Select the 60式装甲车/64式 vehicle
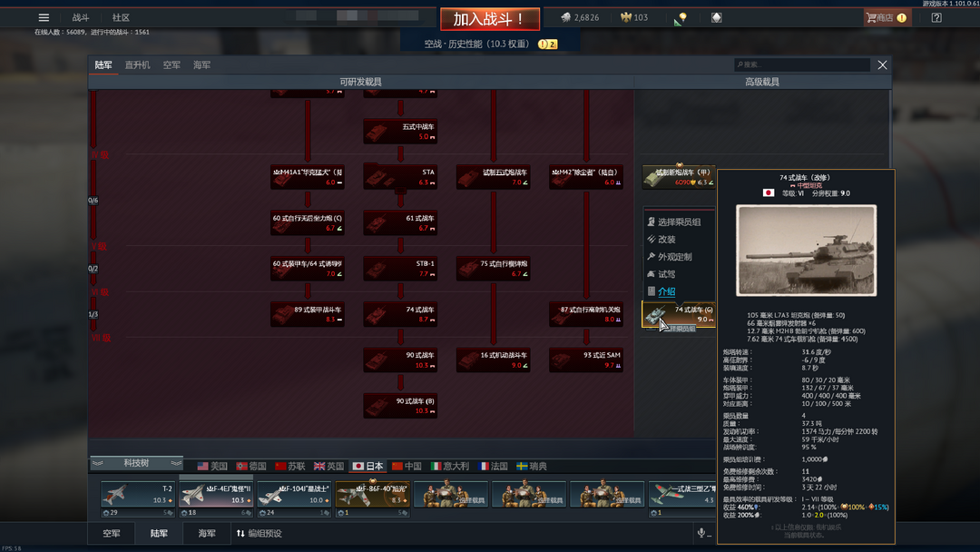 (307, 269)
